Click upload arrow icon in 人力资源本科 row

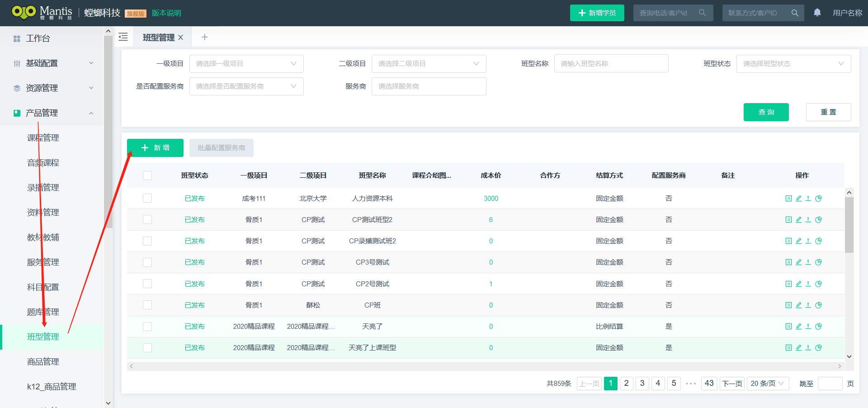[x=808, y=199]
